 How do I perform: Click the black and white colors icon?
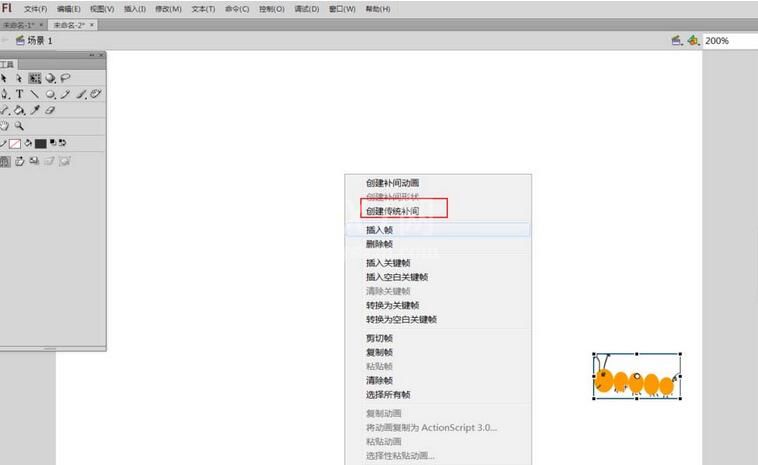coord(53,142)
